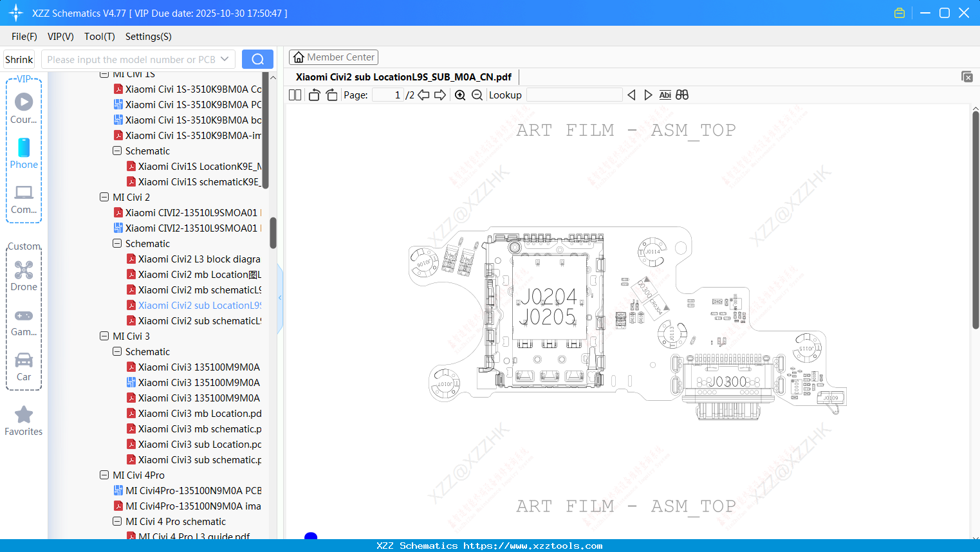Collapse the MI Civi 3 Schematic node

[117, 351]
